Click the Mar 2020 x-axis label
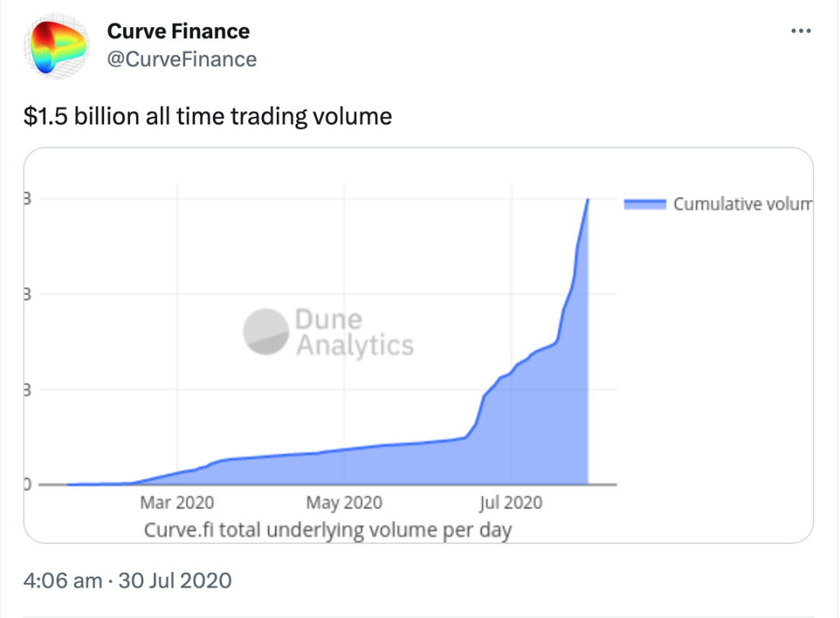 [177, 504]
